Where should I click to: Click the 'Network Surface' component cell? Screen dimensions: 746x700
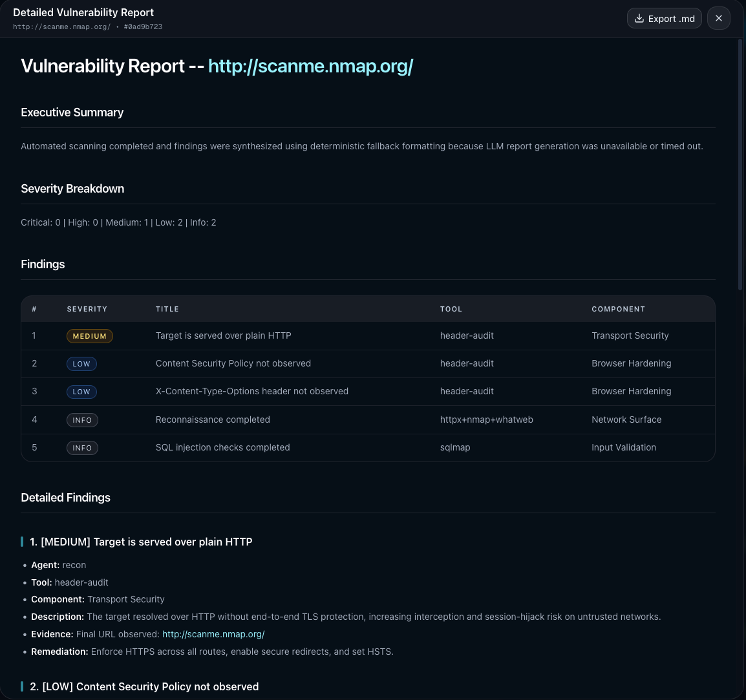pos(626,419)
